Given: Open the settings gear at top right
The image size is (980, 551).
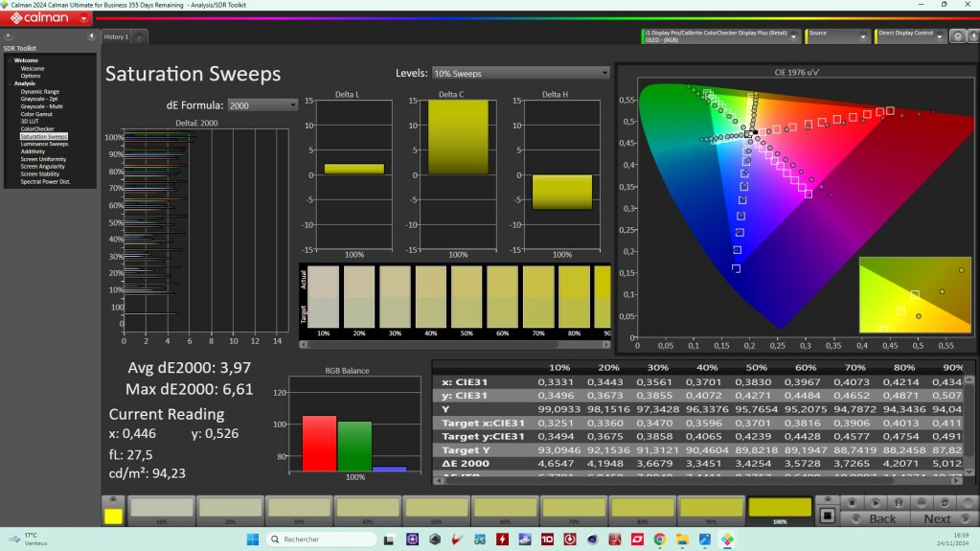Looking at the screenshot, I should pos(958,36).
